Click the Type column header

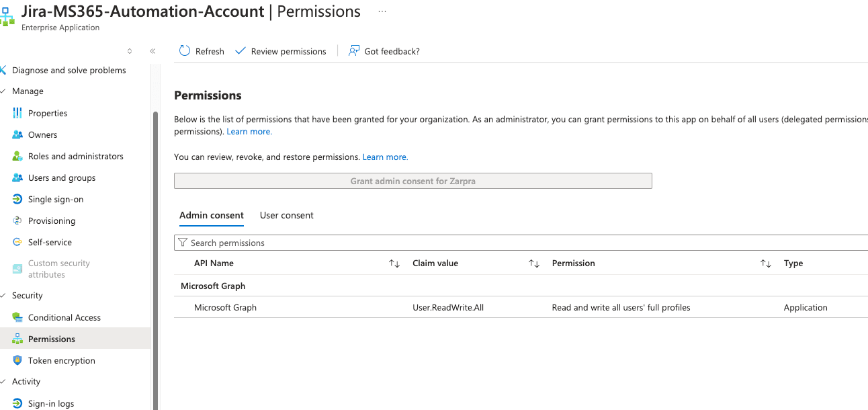[x=793, y=263]
